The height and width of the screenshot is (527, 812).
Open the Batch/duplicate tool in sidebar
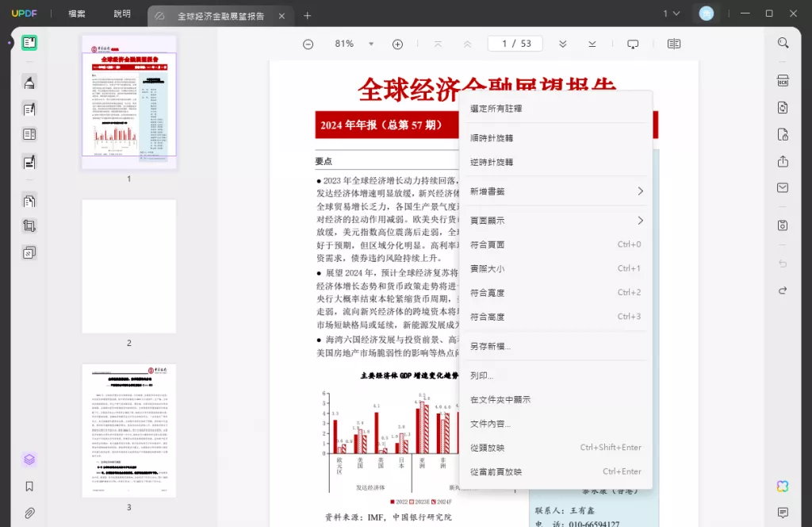[29, 252]
